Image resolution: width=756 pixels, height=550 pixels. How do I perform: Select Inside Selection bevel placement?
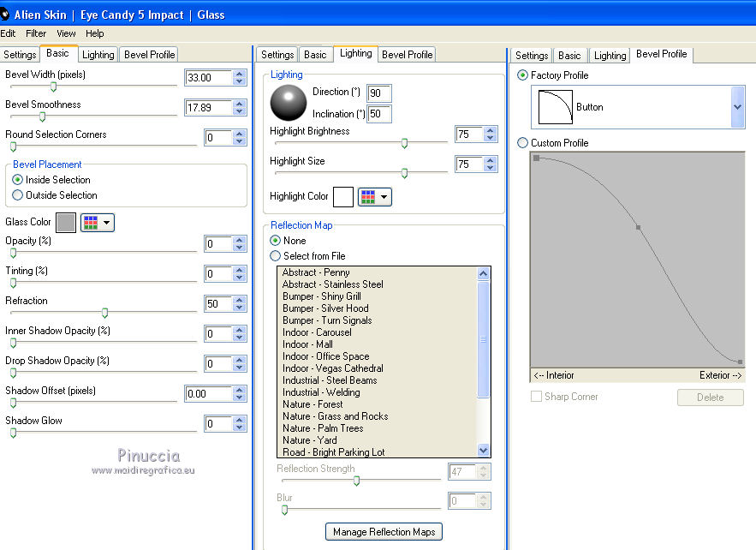tap(17, 180)
